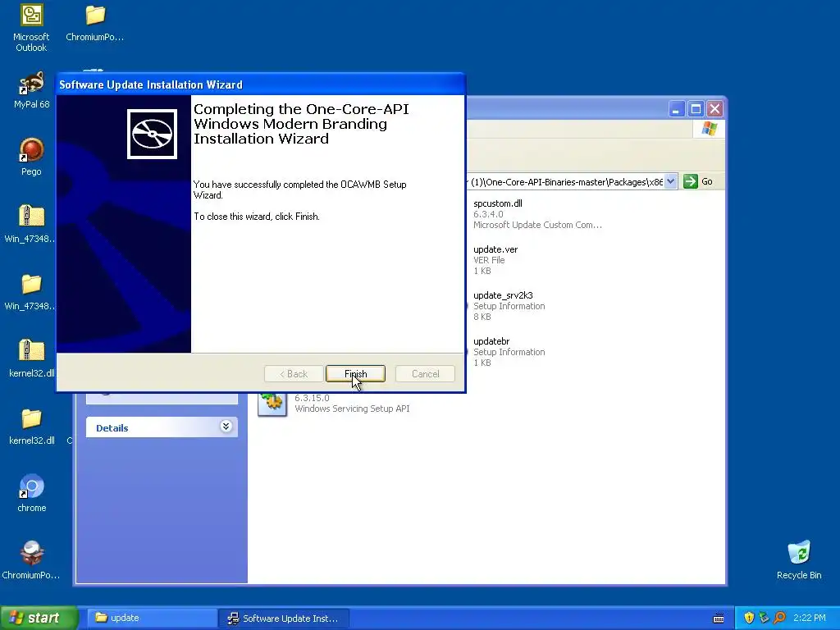Select the Windows Servicing Setup API file icon
This screenshot has width=840, height=630.
tap(272, 404)
